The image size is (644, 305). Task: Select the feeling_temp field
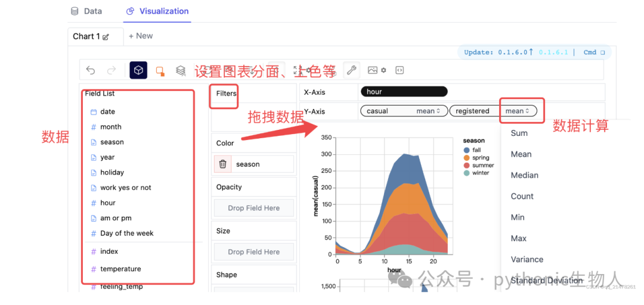(x=122, y=287)
